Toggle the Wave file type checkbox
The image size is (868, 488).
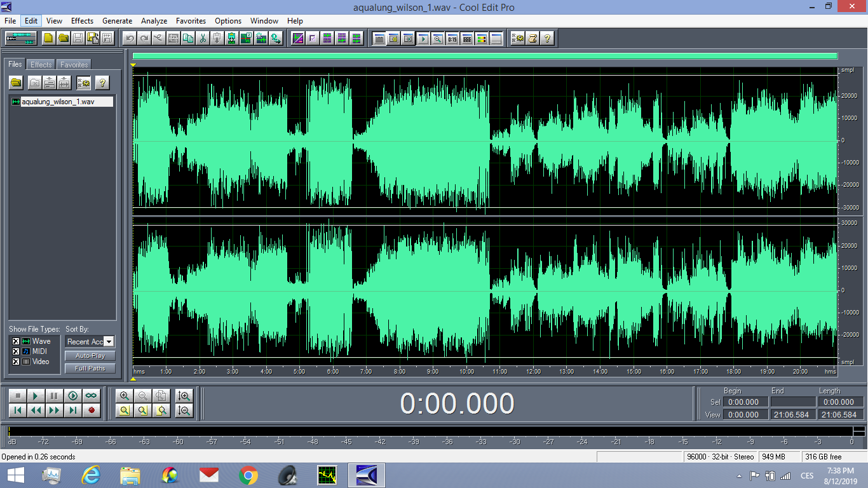point(16,341)
